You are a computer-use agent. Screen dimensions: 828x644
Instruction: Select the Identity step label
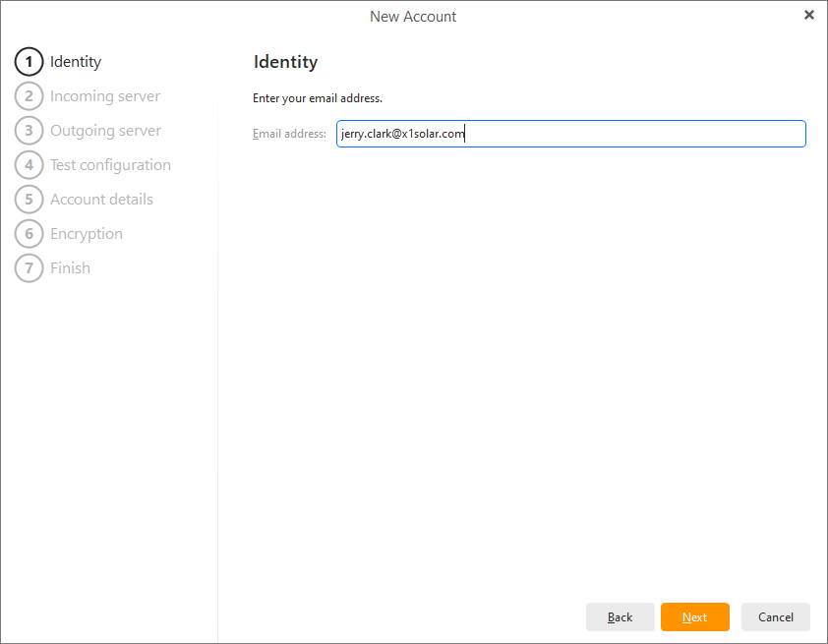pyautogui.click(x=76, y=62)
